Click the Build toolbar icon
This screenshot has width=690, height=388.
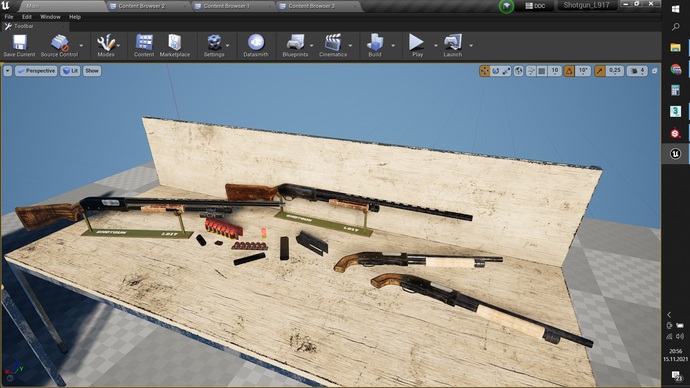(375, 46)
